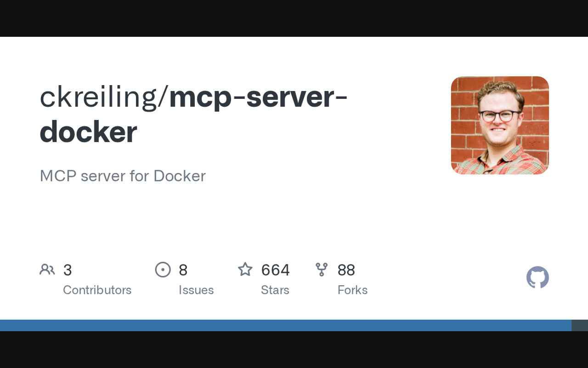The height and width of the screenshot is (368, 588).
Task: Click the contributors people icon
Action: (47, 270)
